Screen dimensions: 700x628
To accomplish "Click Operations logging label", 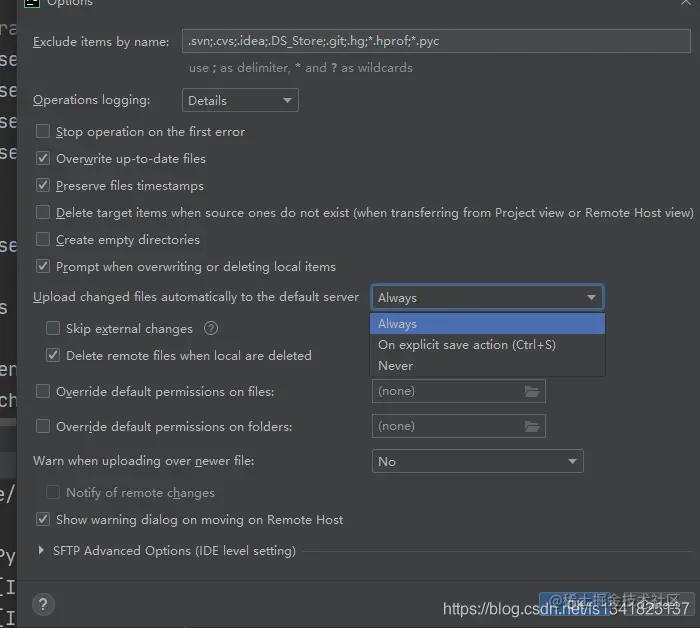I will coord(92,100).
